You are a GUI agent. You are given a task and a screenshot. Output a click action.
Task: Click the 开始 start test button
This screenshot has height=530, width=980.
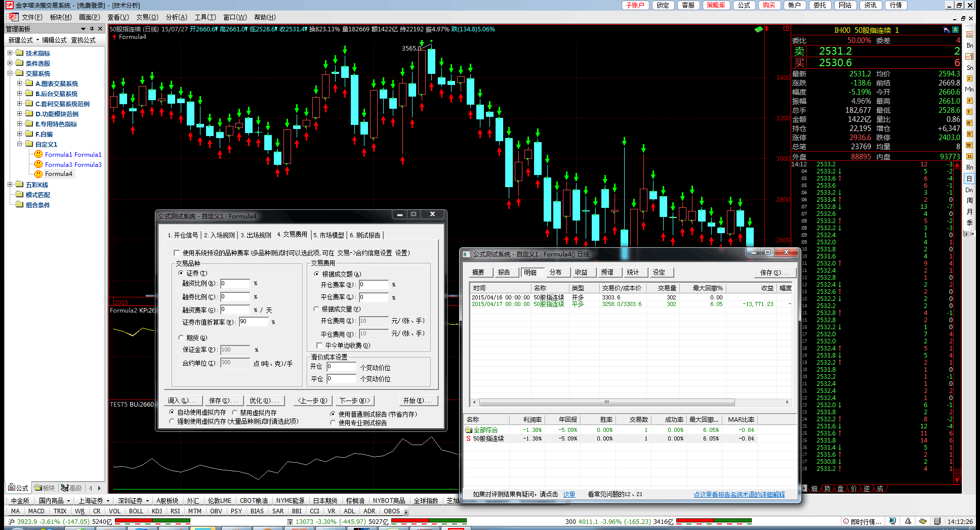[x=417, y=401]
